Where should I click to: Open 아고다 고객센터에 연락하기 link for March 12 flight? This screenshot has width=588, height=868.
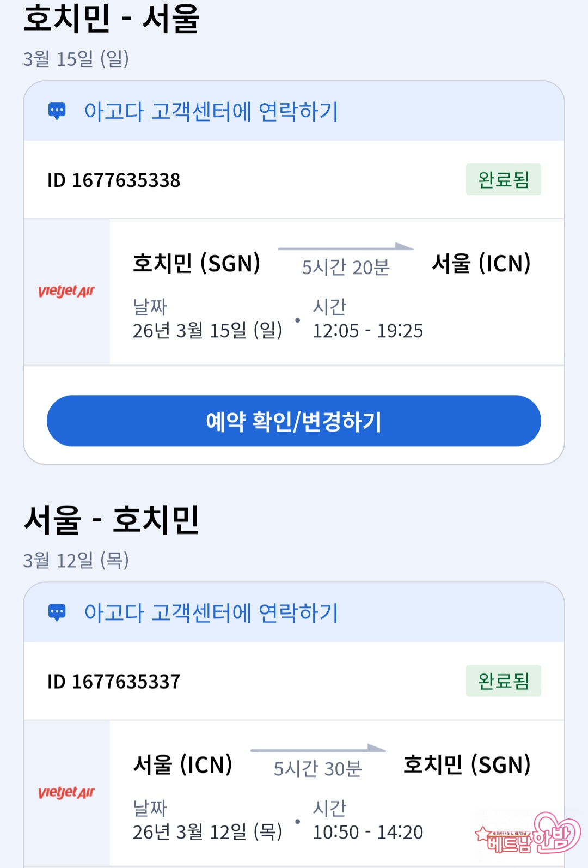click(x=211, y=613)
